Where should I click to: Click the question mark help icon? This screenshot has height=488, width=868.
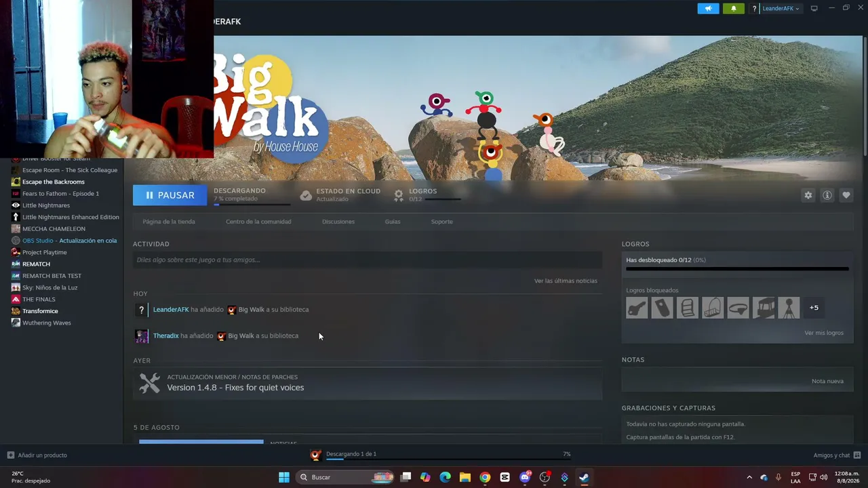[x=754, y=9]
